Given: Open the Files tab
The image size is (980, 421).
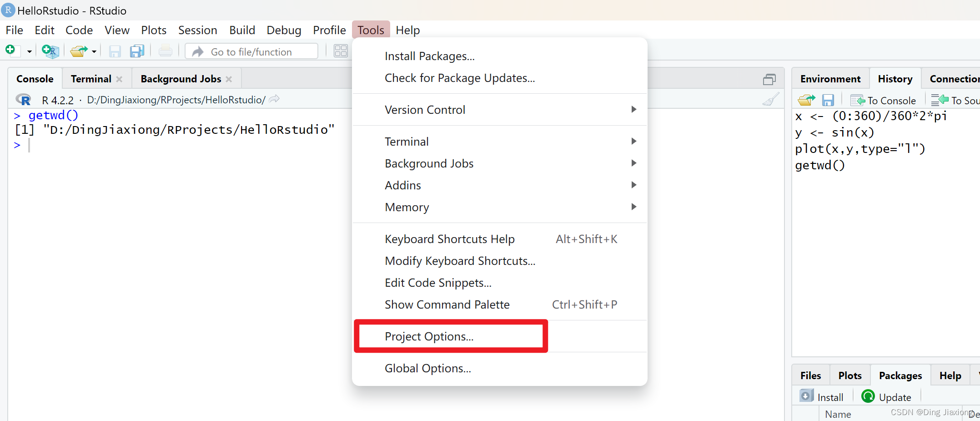Looking at the screenshot, I should tap(810, 375).
